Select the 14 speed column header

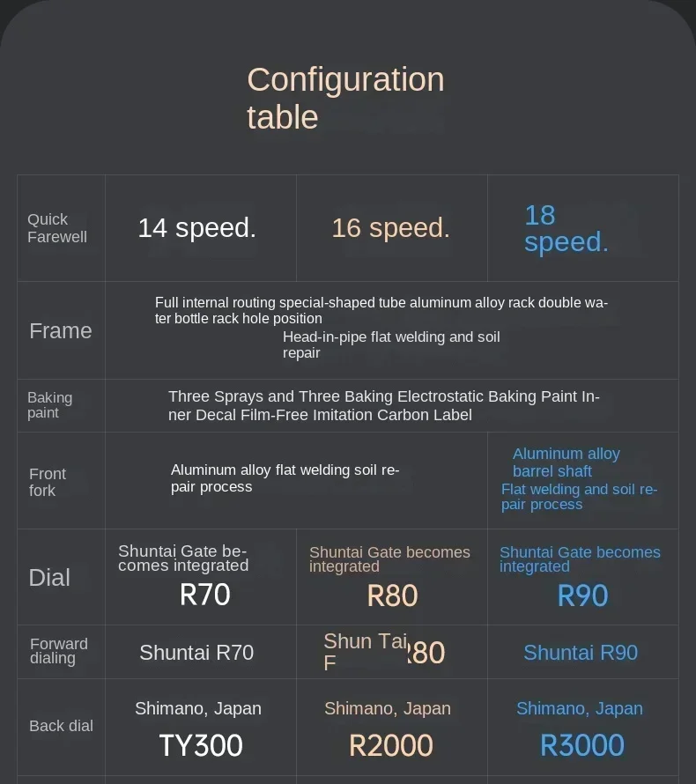196,228
